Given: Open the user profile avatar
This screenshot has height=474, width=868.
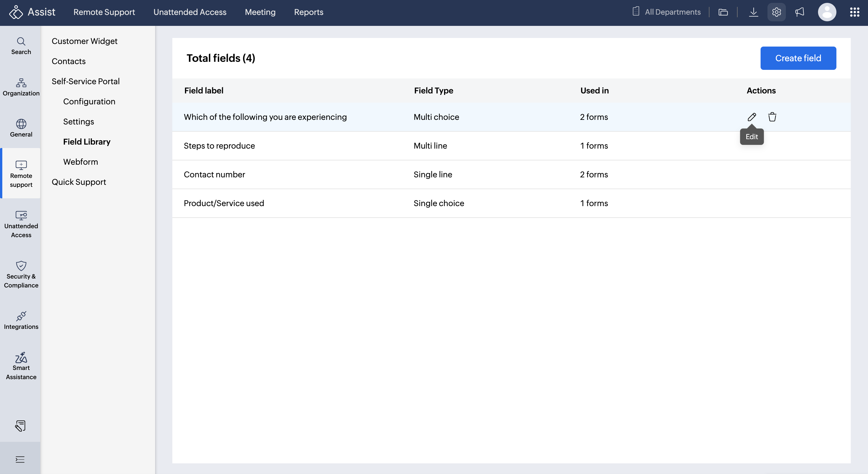Looking at the screenshot, I should click(x=827, y=12).
